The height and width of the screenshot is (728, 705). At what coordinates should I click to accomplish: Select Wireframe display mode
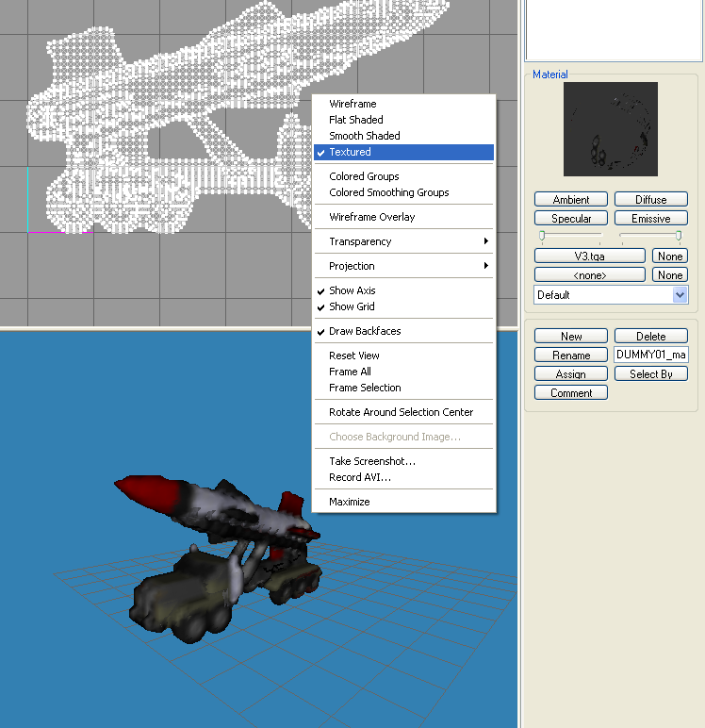click(x=403, y=104)
